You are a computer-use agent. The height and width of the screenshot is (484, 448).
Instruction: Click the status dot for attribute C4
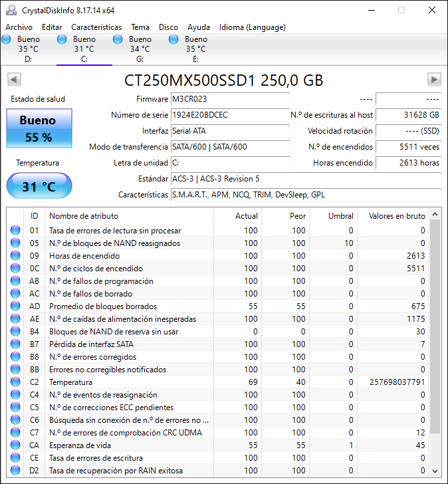(x=15, y=395)
